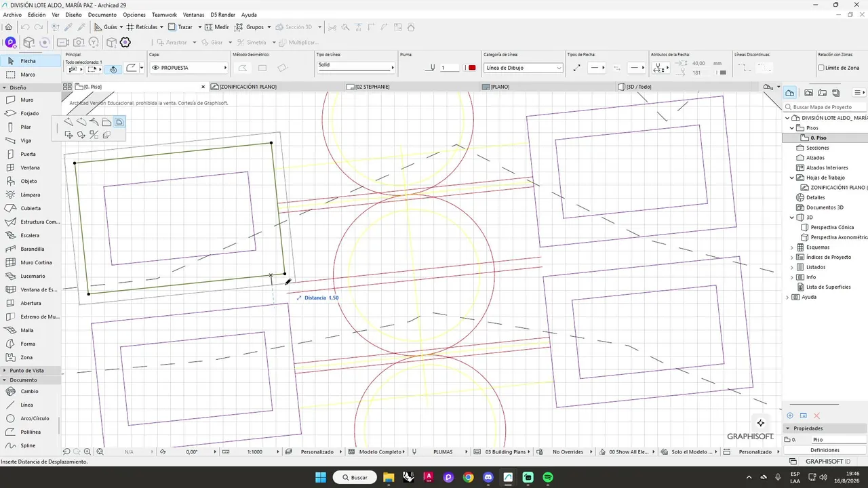Select the Arco/Círculo tool
Viewport: 868px width, 488px height.
[31, 418]
